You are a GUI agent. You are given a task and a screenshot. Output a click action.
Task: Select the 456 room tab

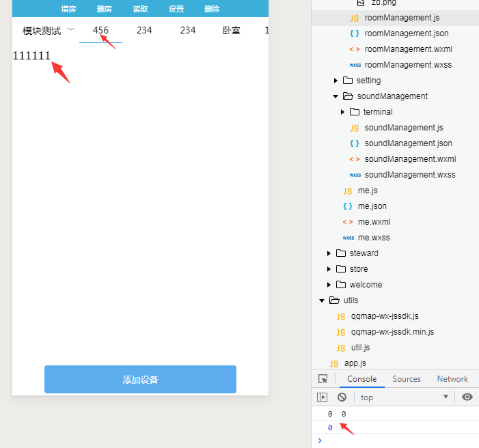(100, 31)
